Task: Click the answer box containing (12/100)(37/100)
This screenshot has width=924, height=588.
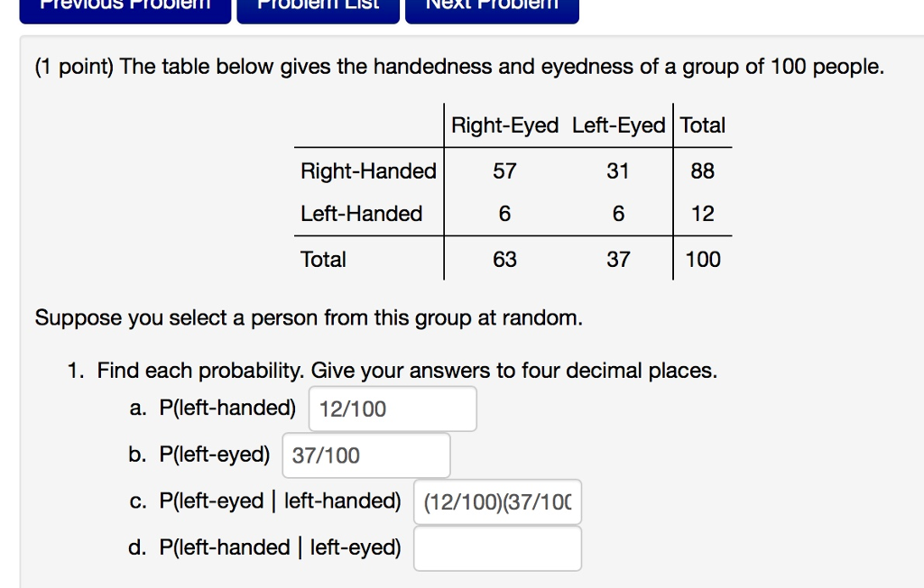Action: (x=496, y=501)
